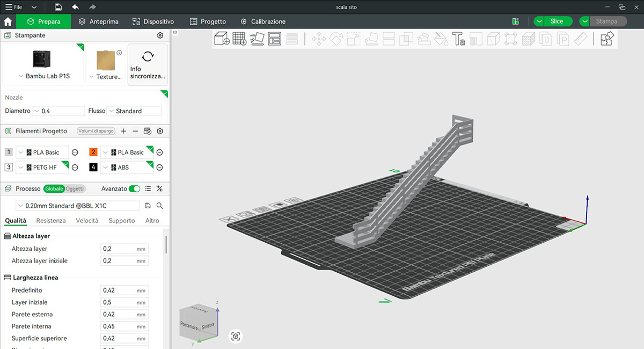Click the add filament plus icon
This screenshot has height=349, width=644.
[123, 131]
